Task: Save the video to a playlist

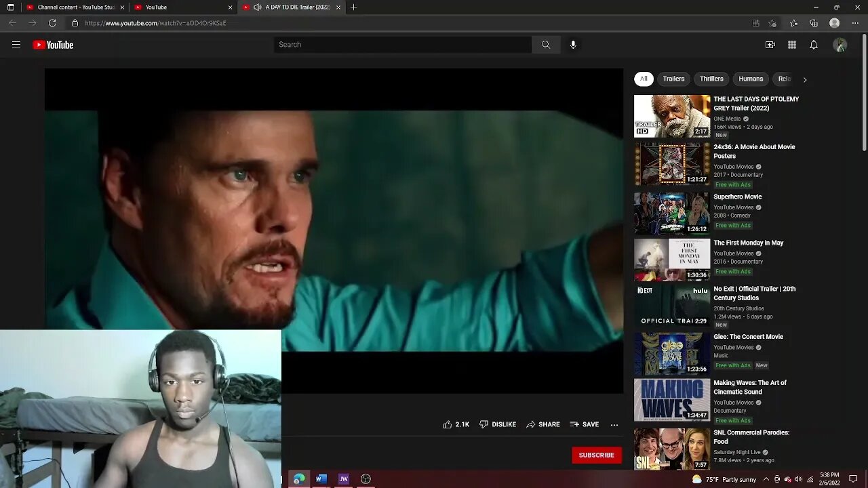Action: click(584, 424)
